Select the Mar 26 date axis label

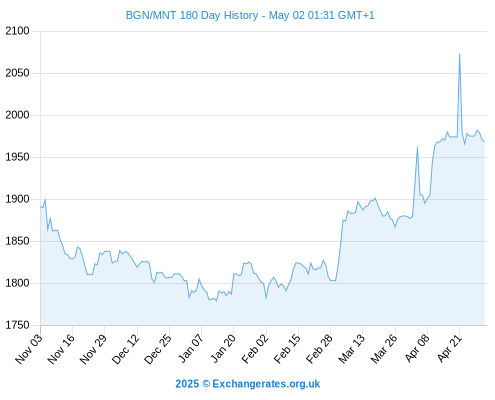[384, 348]
